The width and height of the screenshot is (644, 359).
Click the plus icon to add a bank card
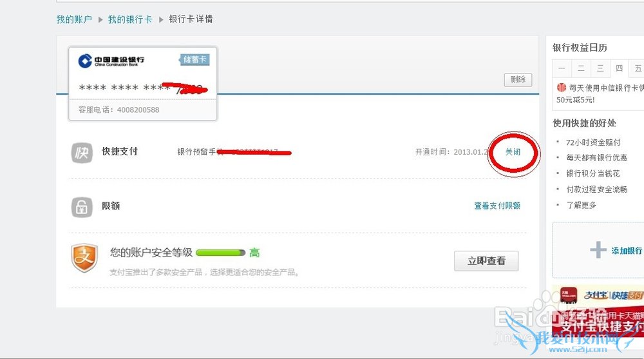(x=598, y=250)
